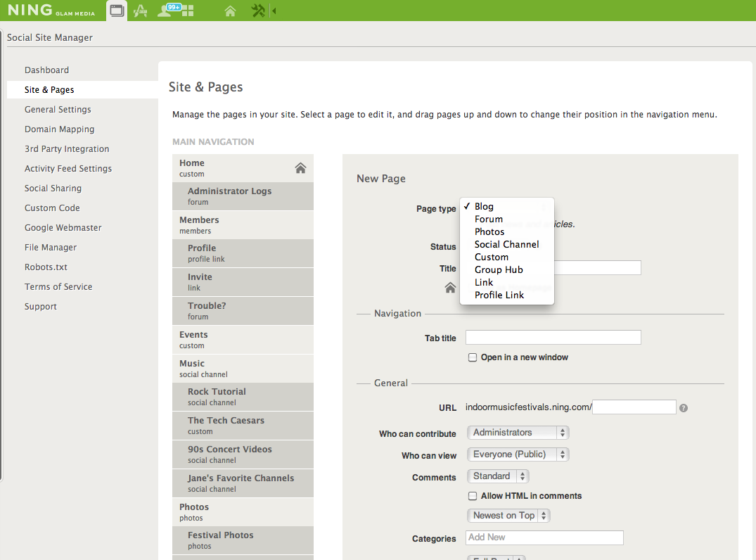Click the NING Glam Media logo
The height and width of the screenshot is (560, 756).
pyautogui.click(x=51, y=10)
